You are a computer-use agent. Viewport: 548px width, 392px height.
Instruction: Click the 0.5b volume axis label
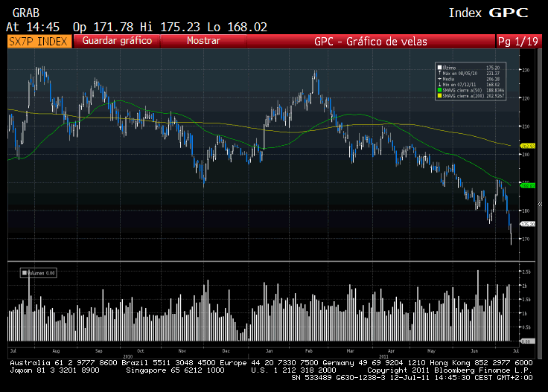click(526, 327)
